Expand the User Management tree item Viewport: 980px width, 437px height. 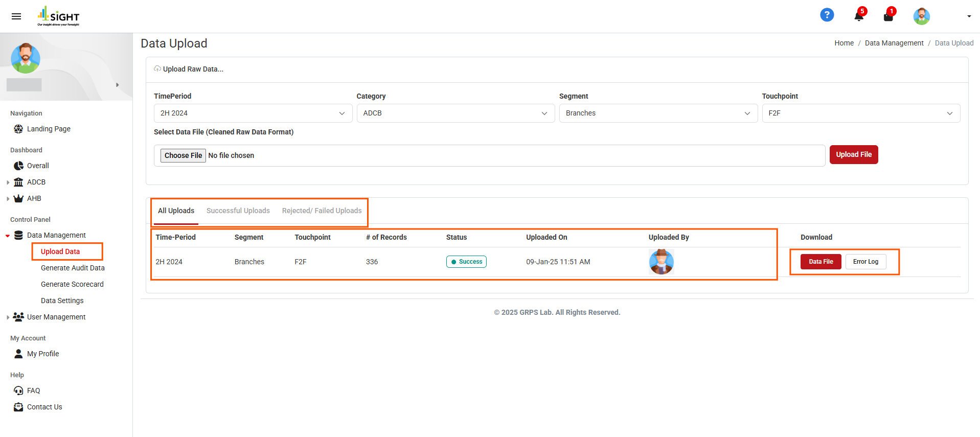(8, 317)
